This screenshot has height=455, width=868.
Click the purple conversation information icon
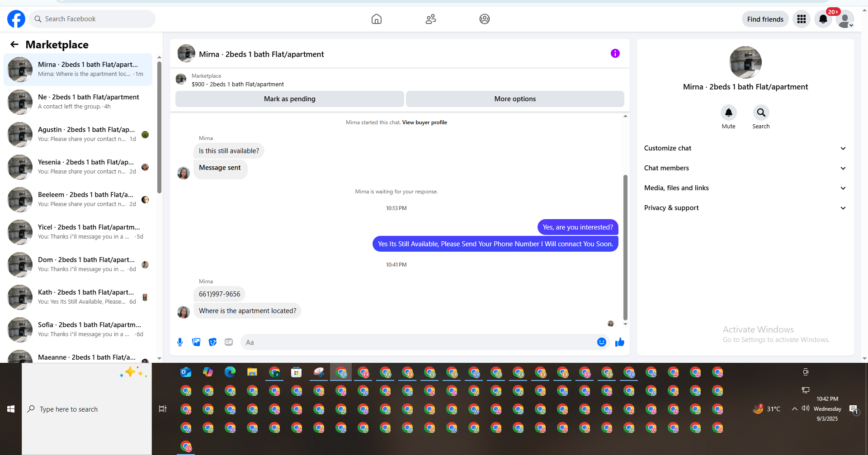point(615,53)
